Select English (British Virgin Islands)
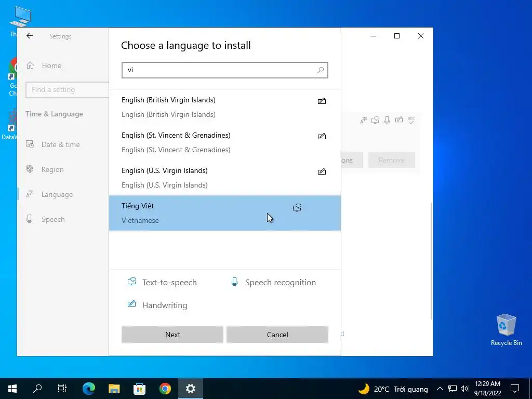Viewport: 532px width, 399px height. click(224, 107)
